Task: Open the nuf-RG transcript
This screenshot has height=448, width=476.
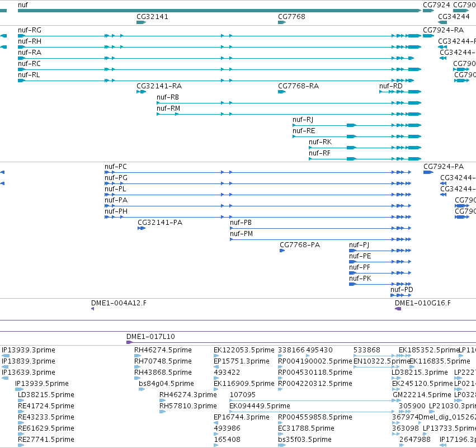Action: [219, 36]
